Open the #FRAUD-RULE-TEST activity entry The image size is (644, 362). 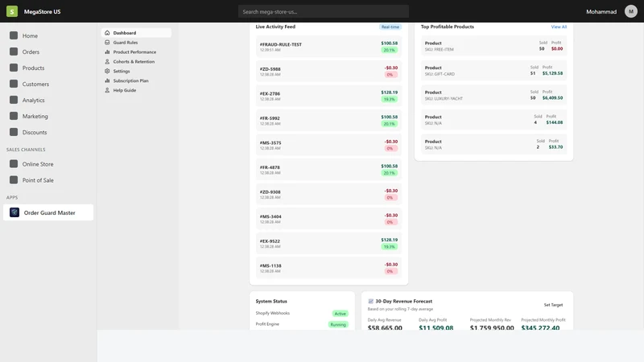click(328, 47)
